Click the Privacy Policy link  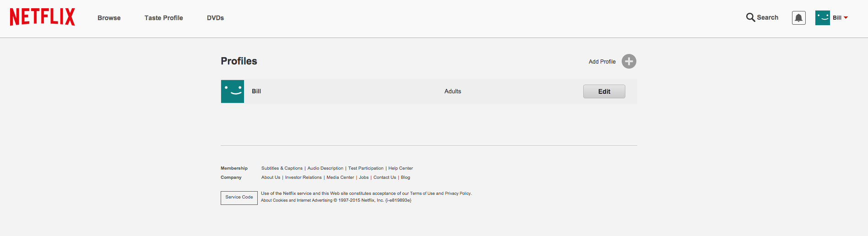point(458,193)
